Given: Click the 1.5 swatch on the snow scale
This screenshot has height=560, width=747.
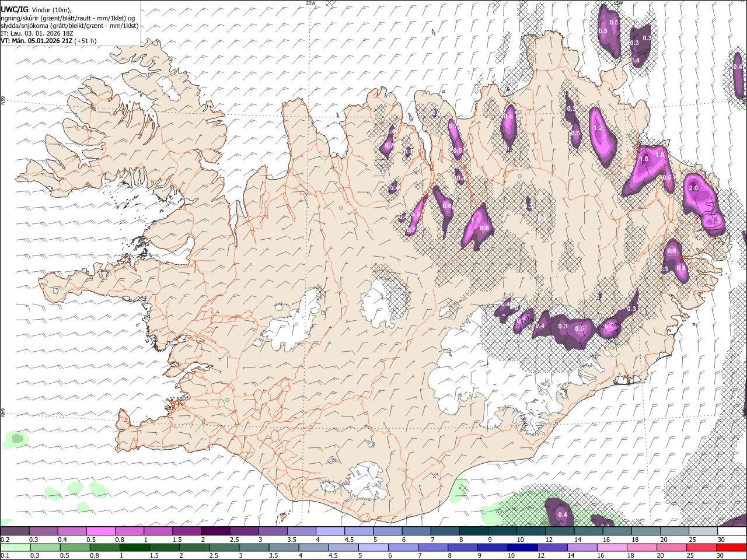Looking at the screenshot, I should pyautogui.click(x=187, y=531).
